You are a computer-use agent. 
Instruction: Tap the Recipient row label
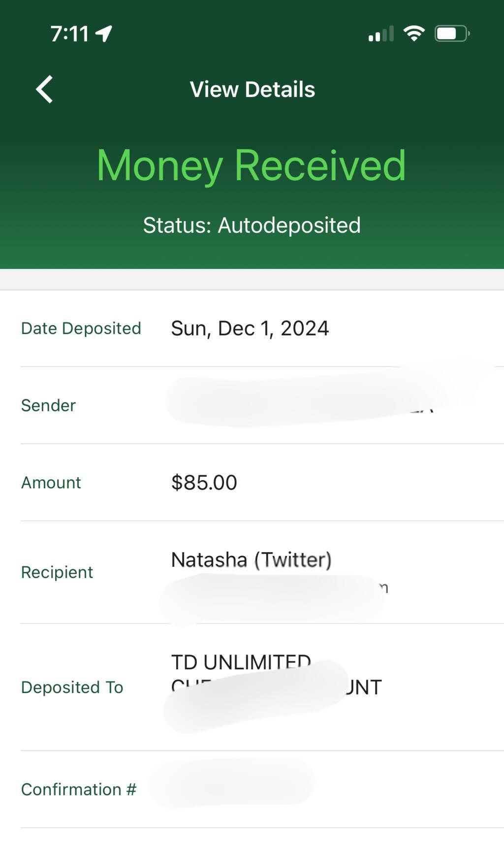coord(57,572)
